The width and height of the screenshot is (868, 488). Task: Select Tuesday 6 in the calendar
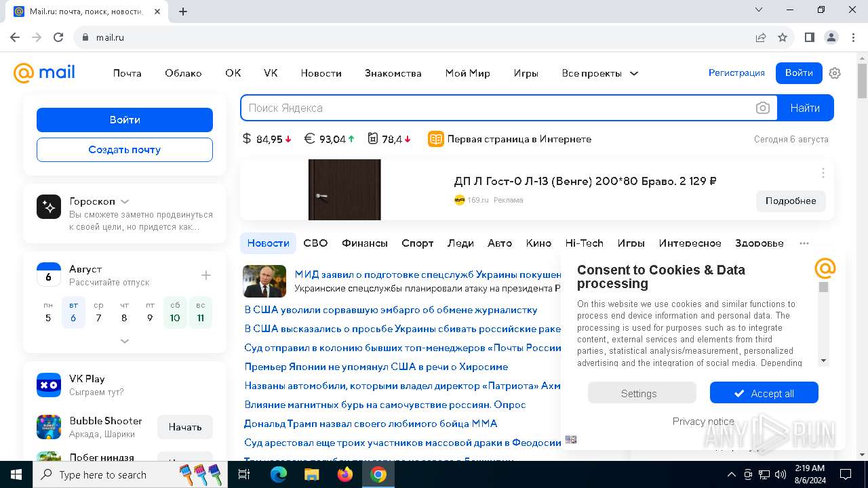(73, 312)
